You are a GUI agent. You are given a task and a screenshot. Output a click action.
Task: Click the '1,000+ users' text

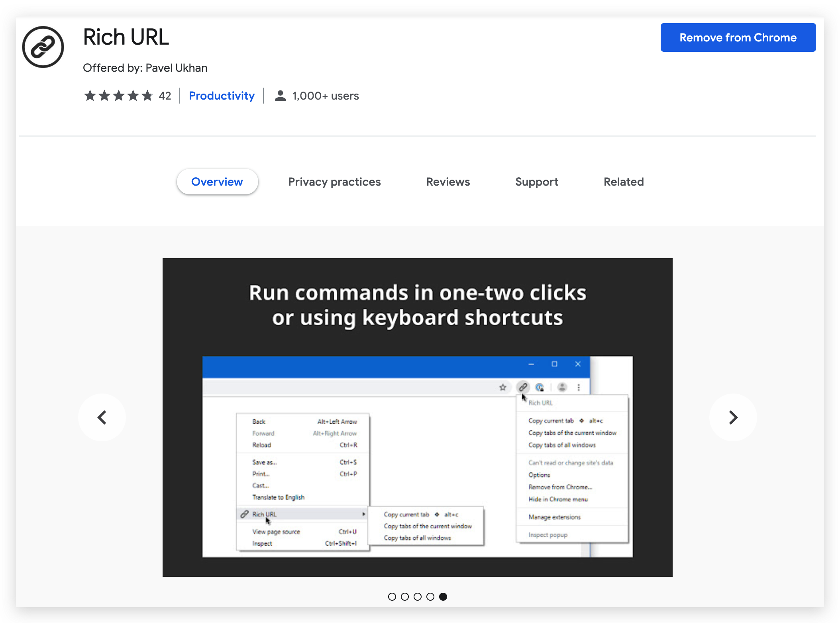pyautogui.click(x=326, y=96)
